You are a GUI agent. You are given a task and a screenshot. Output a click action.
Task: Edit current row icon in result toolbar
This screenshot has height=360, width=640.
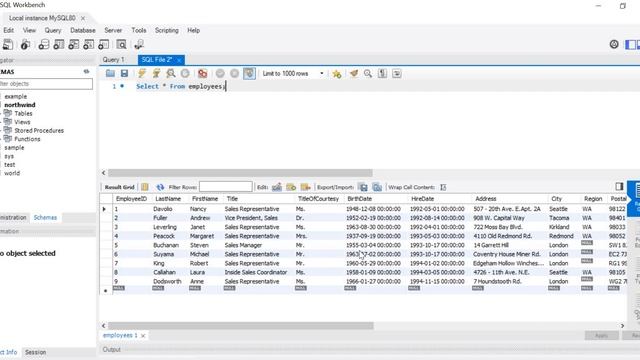coord(277,187)
